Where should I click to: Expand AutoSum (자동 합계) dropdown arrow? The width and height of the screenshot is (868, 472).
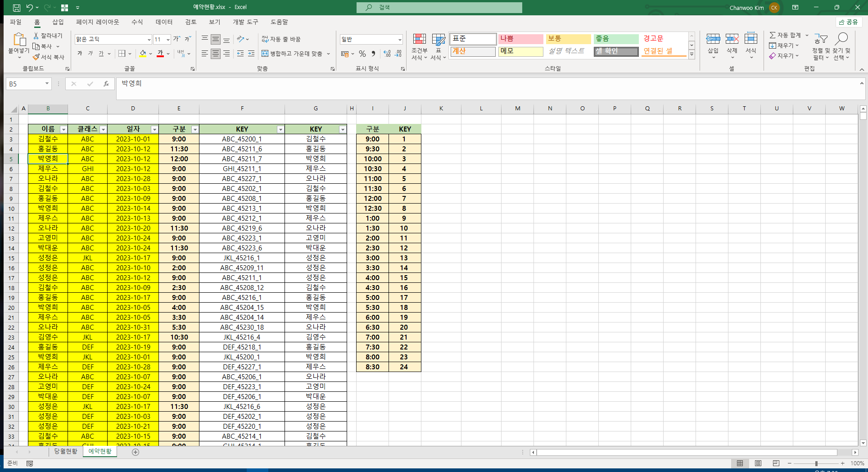pyautogui.click(x=807, y=35)
